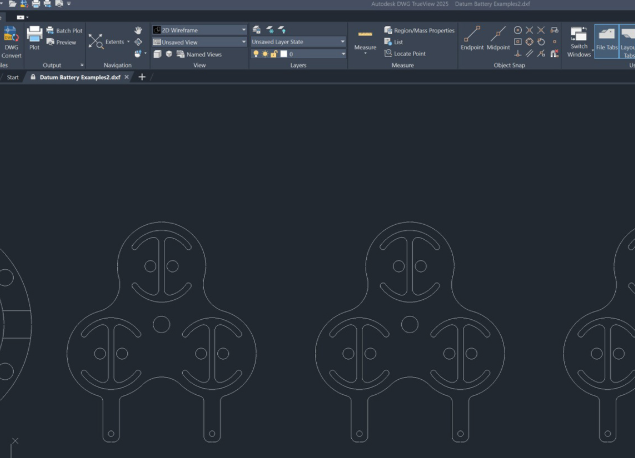This screenshot has height=458, width=635.
Task: Click the view cube box icon in the View panel
Action: pyautogui.click(x=158, y=54)
